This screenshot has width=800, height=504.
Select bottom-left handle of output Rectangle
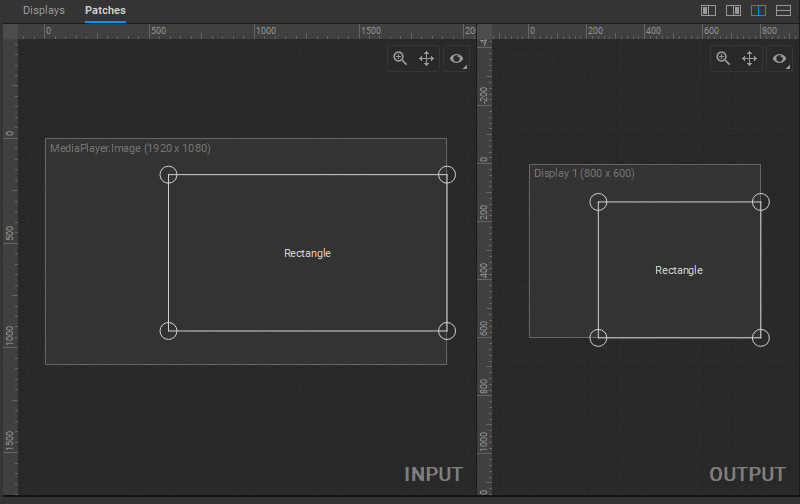coord(598,338)
